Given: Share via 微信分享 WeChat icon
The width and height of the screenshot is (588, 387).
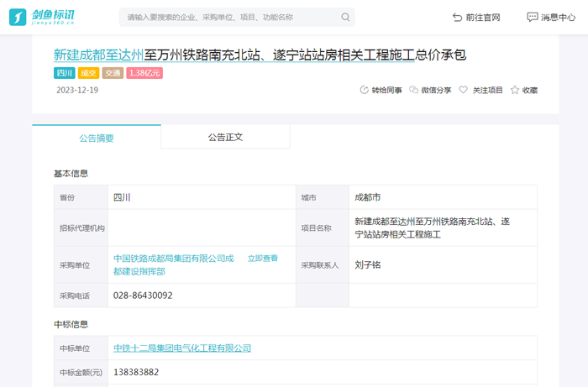Looking at the screenshot, I should point(414,90).
